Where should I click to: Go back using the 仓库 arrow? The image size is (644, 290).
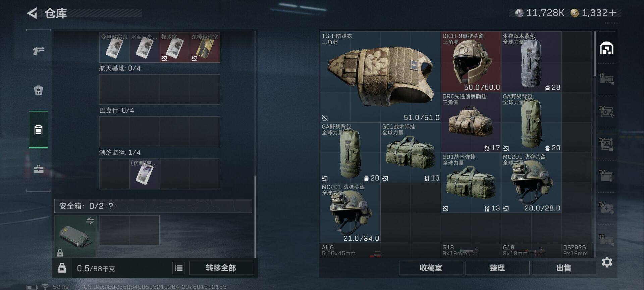pos(32,13)
